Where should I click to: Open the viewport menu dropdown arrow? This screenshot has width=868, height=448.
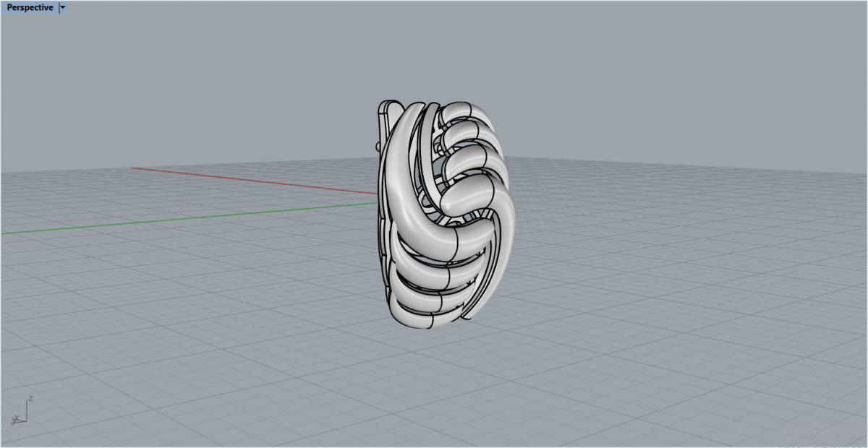click(62, 7)
